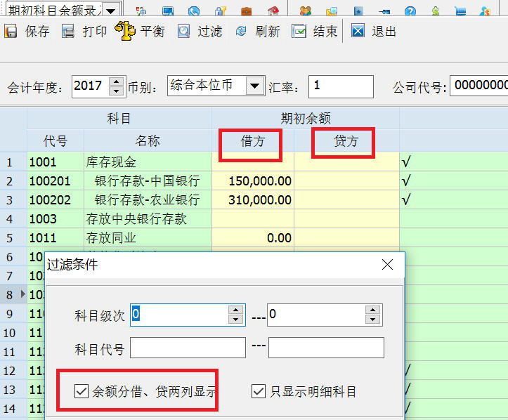Select row header number 4
This screenshot has height=420, width=508.
(x=13, y=219)
